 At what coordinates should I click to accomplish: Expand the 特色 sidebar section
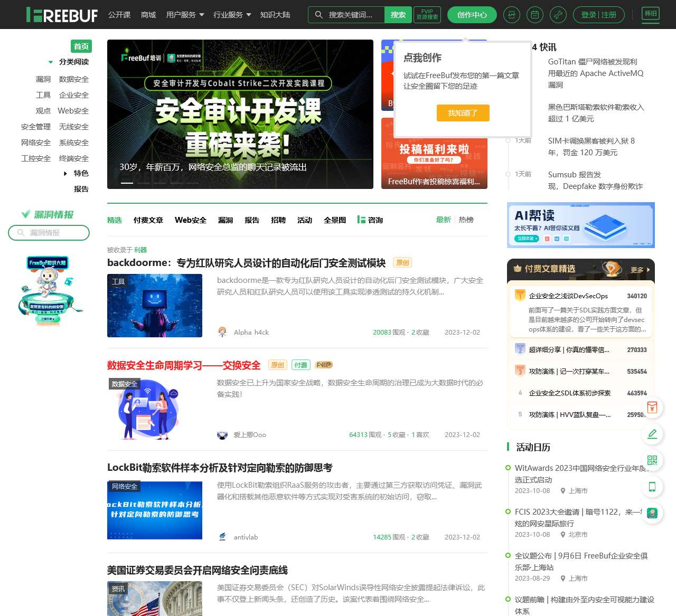[x=65, y=174]
